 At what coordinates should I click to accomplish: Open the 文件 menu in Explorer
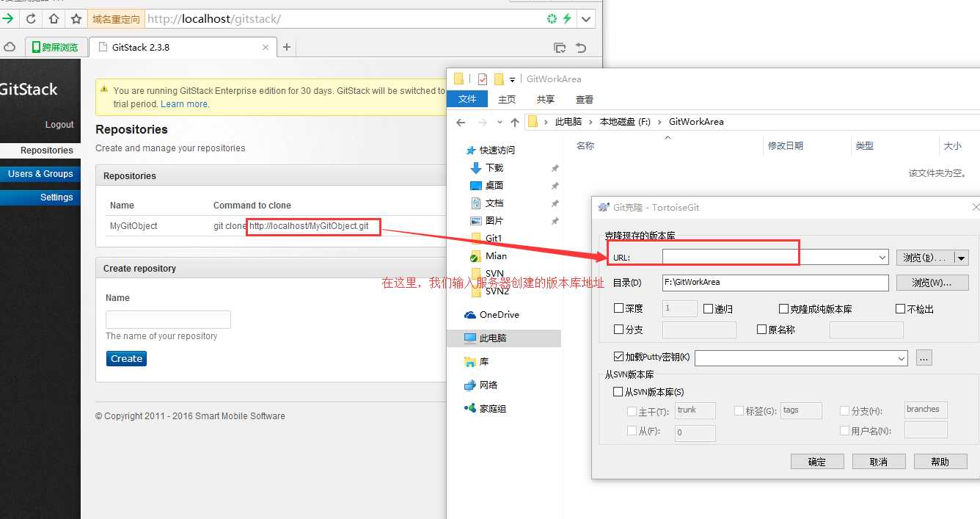point(467,99)
